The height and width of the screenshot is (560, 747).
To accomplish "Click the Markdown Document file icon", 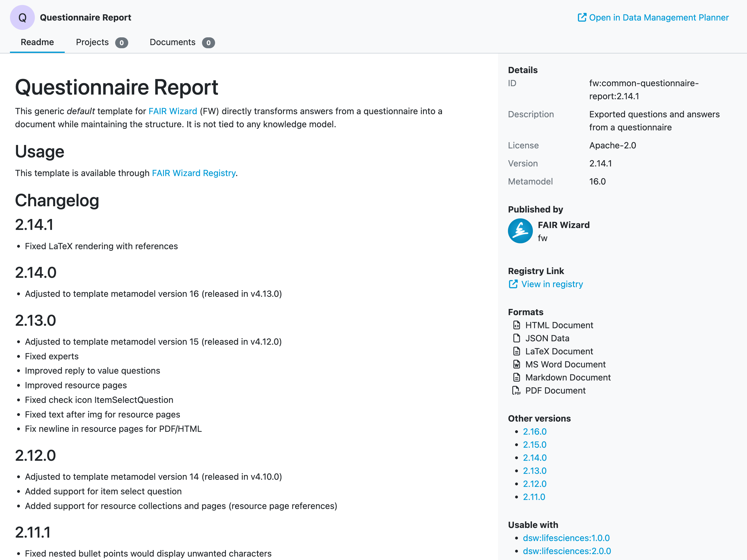I will 517,377.
